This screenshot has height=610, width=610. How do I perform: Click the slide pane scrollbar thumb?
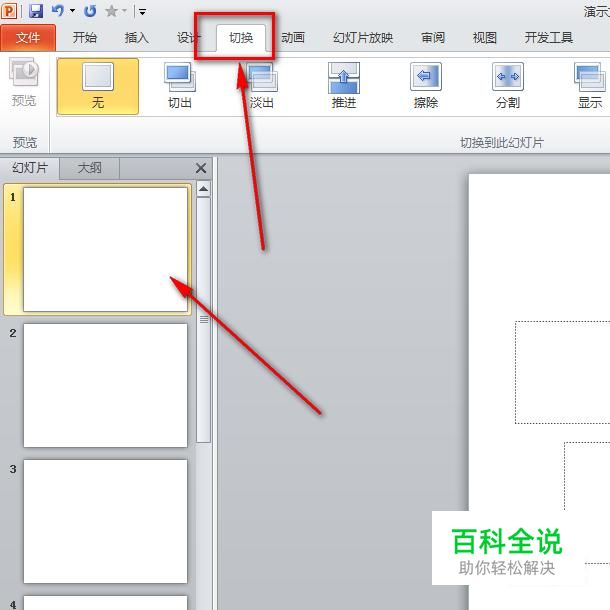[203, 320]
